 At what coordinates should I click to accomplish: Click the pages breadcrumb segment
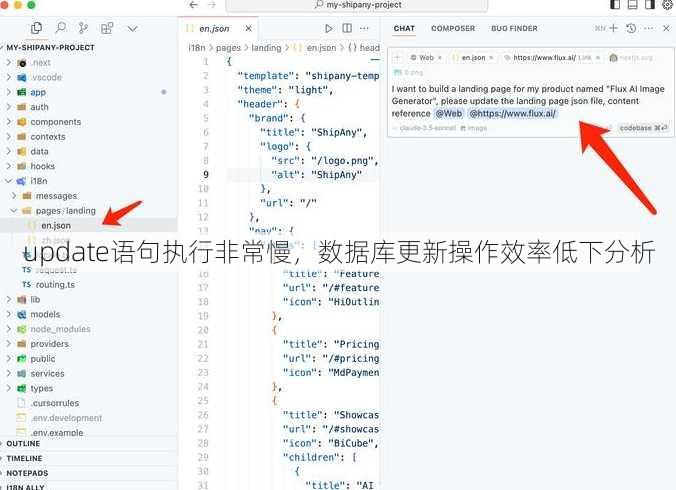pyautogui.click(x=228, y=47)
